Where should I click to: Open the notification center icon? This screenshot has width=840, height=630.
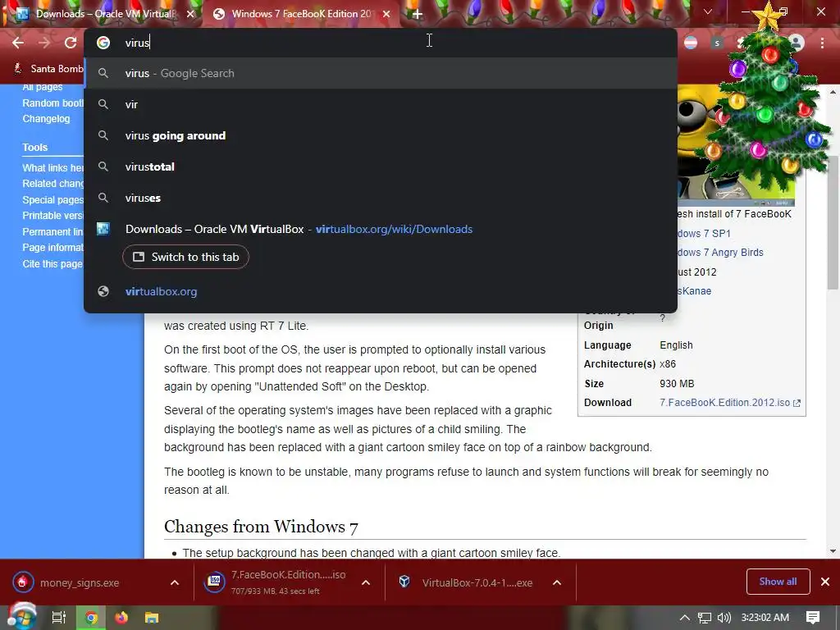click(x=813, y=618)
